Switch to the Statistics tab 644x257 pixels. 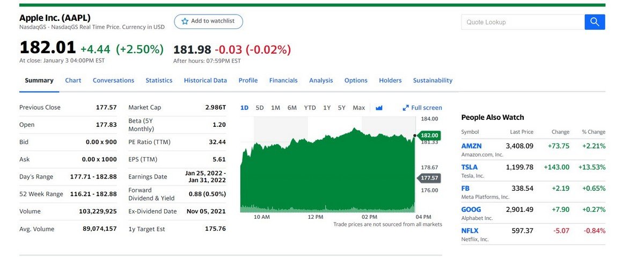(x=159, y=81)
